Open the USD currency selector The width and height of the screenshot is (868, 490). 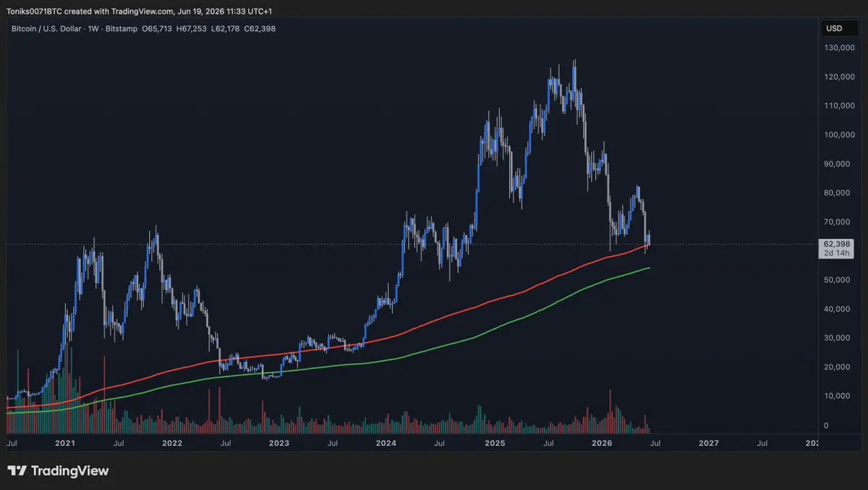(x=834, y=29)
